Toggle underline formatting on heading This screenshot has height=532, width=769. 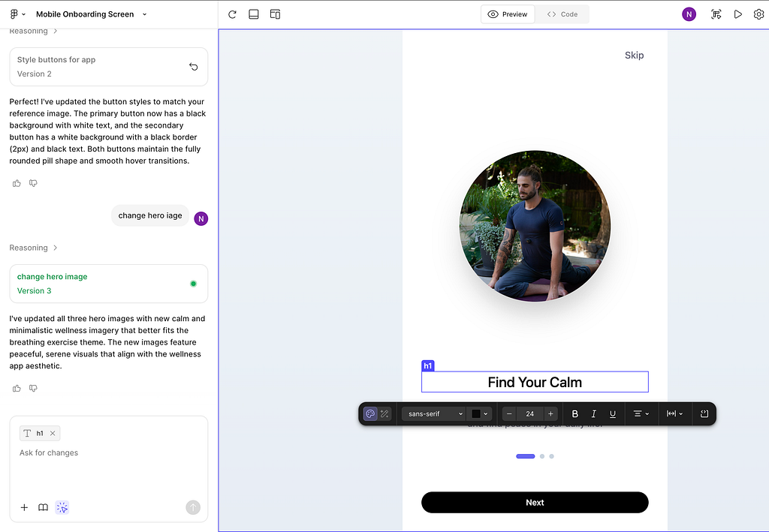coord(613,413)
